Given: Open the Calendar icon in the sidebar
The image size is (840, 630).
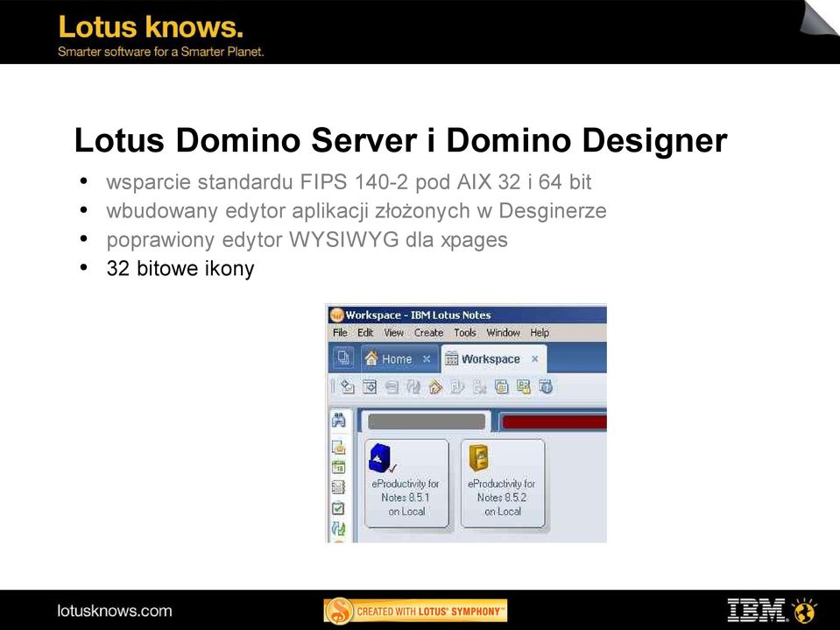Looking at the screenshot, I should point(339,467).
